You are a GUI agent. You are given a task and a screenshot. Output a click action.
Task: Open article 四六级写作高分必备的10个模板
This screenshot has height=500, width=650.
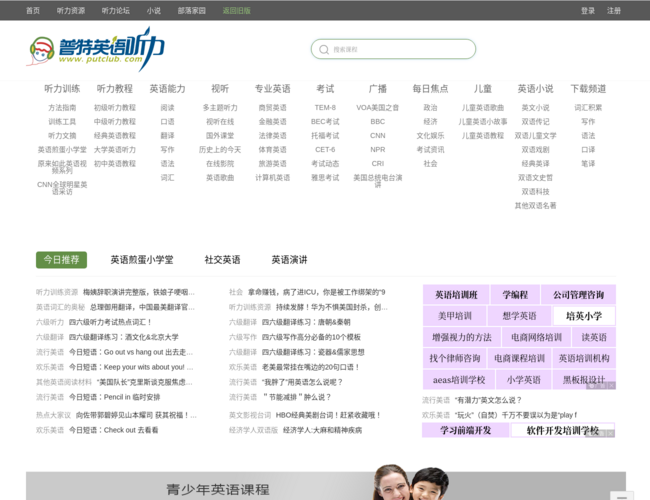pyautogui.click(x=311, y=337)
